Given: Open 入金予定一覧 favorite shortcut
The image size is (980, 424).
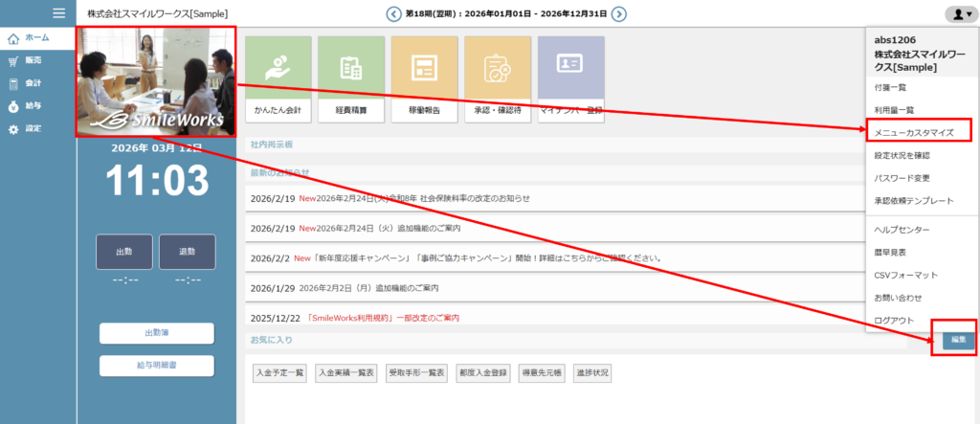Looking at the screenshot, I should coord(278,372).
